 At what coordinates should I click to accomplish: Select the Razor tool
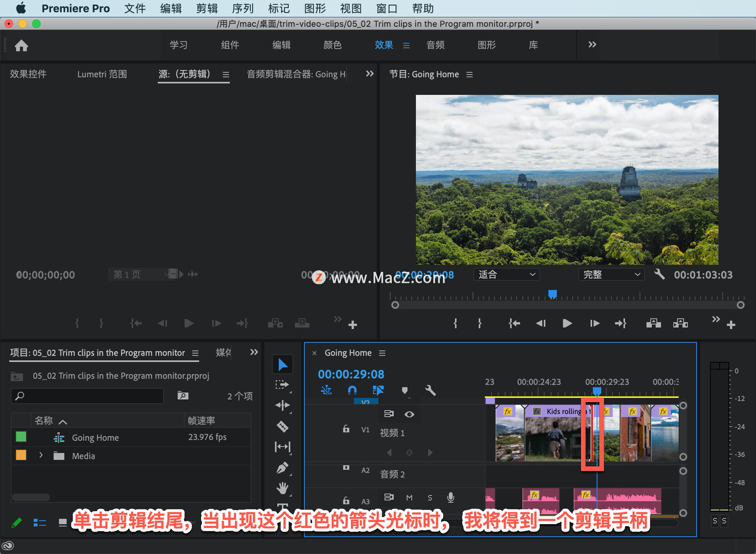(x=282, y=426)
